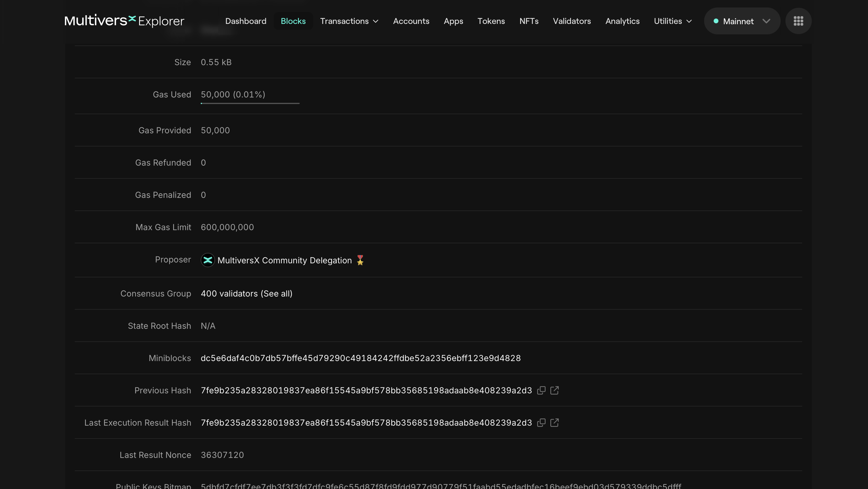The height and width of the screenshot is (489, 868).
Task: Click the MultiversX Explorer logo
Action: click(x=124, y=21)
